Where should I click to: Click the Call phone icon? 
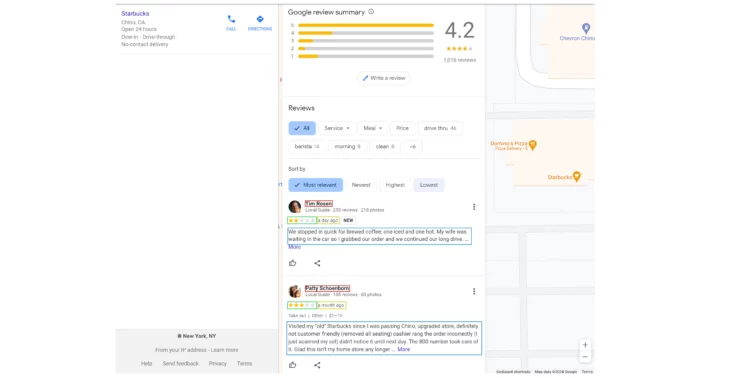coord(231,19)
